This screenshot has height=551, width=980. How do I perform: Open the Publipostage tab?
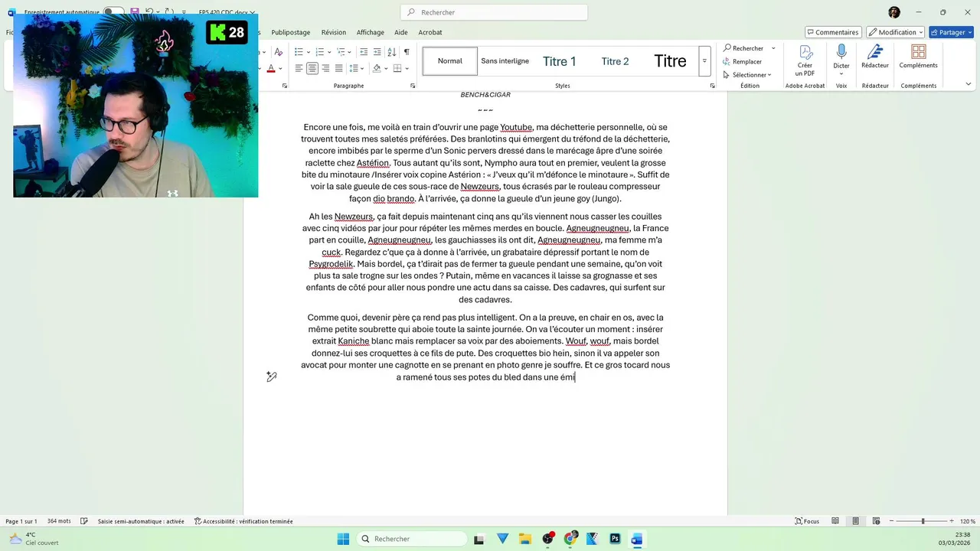[x=291, y=32]
